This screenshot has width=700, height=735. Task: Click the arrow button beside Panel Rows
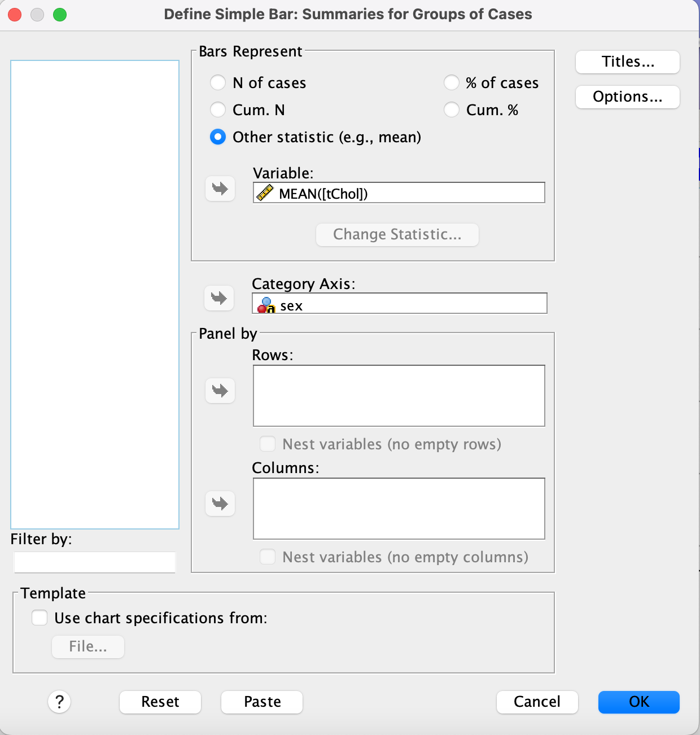tap(220, 391)
